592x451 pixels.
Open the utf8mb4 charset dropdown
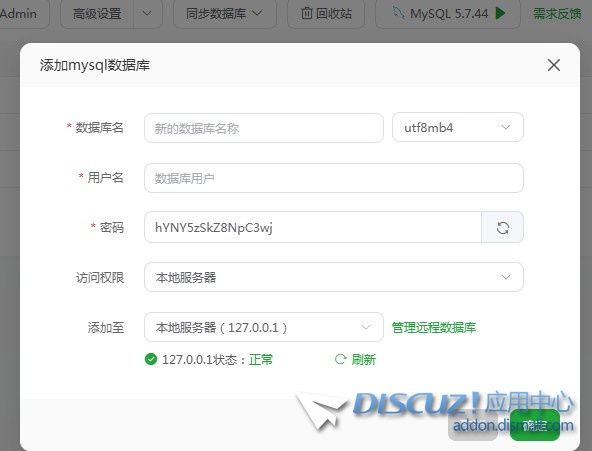click(x=458, y=128)
